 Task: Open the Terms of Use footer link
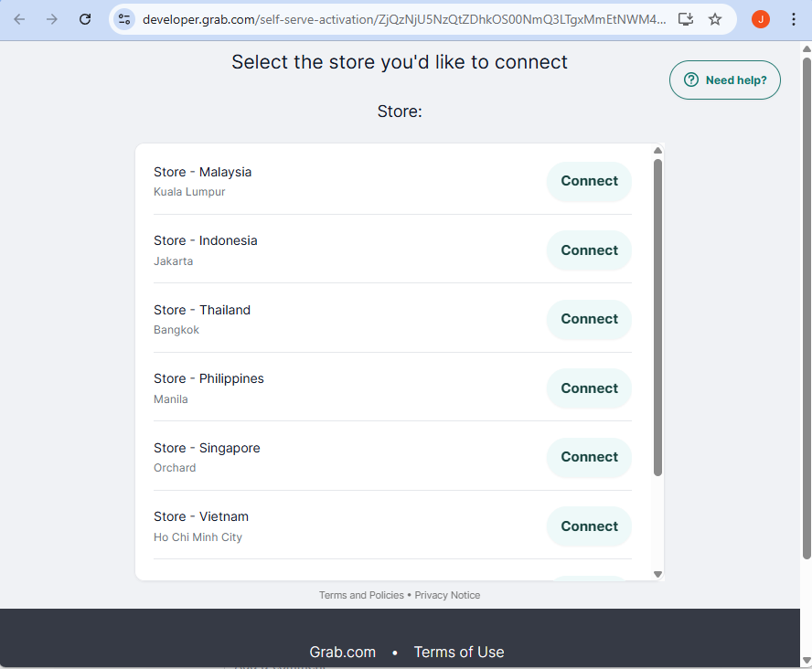pos(458,652)
